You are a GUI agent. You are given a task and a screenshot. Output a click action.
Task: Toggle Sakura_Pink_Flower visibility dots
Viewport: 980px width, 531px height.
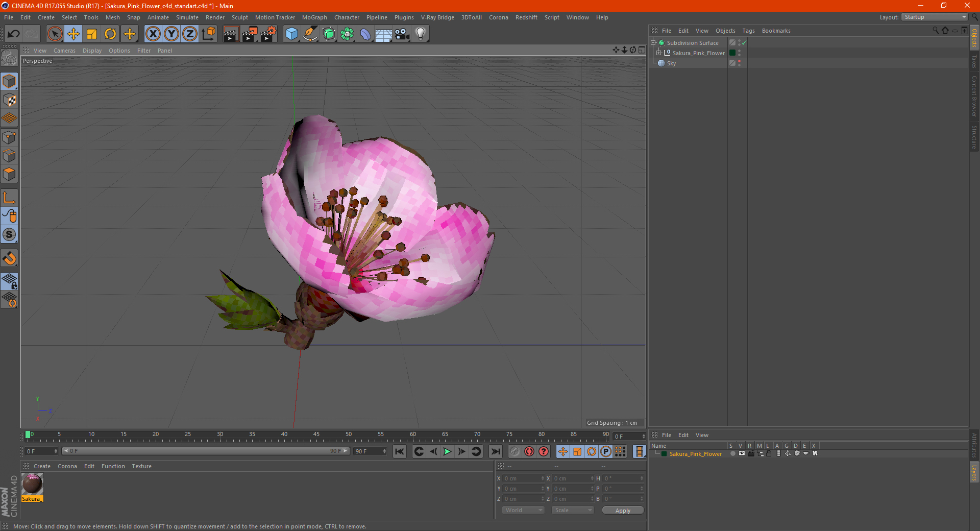tap(739, 53)
